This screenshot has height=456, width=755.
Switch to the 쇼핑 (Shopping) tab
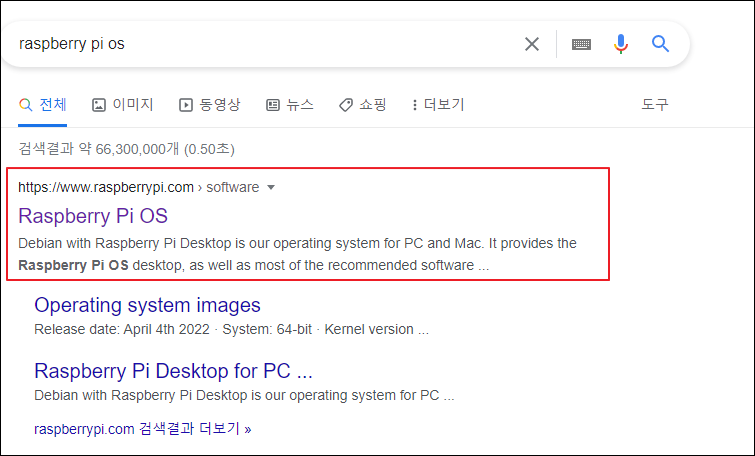[363, 104]
